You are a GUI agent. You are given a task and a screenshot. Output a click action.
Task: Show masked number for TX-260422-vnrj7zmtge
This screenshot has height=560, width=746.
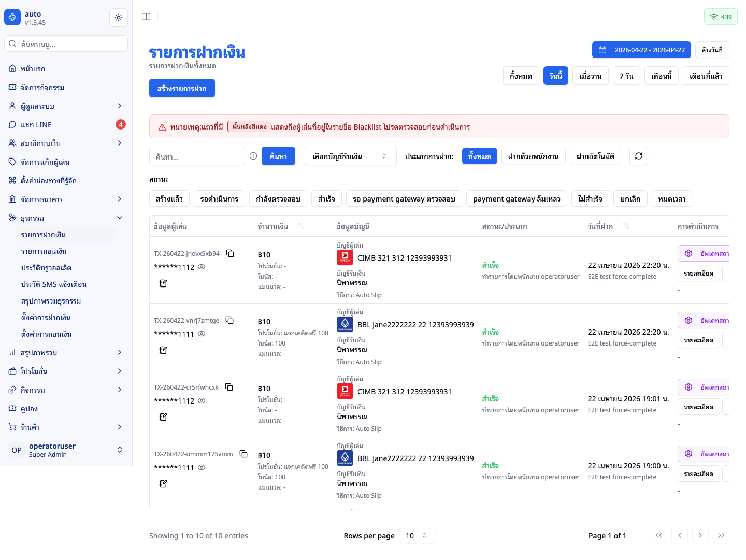coord(202,334)
